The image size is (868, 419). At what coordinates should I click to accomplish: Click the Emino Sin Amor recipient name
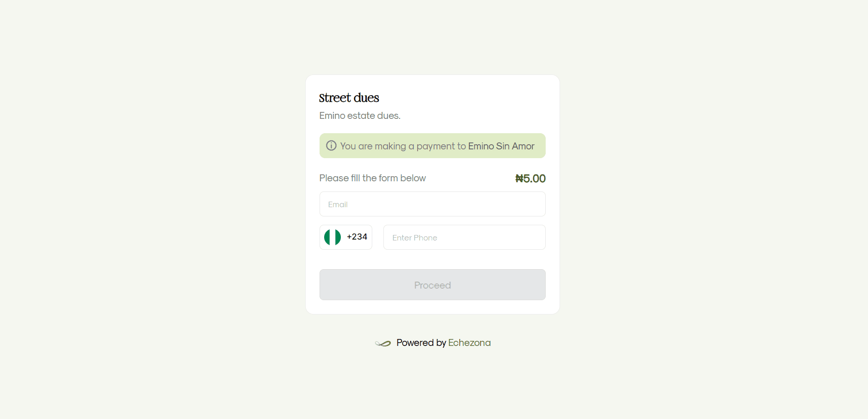[501, 146]
